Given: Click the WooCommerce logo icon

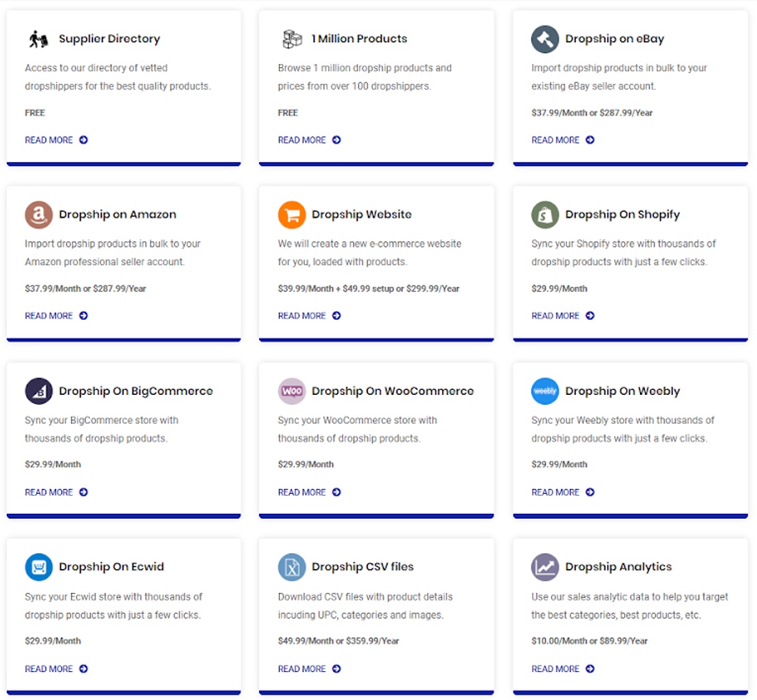Looking at the screenshot, I should pyautogui.click(x=291, y=391).
